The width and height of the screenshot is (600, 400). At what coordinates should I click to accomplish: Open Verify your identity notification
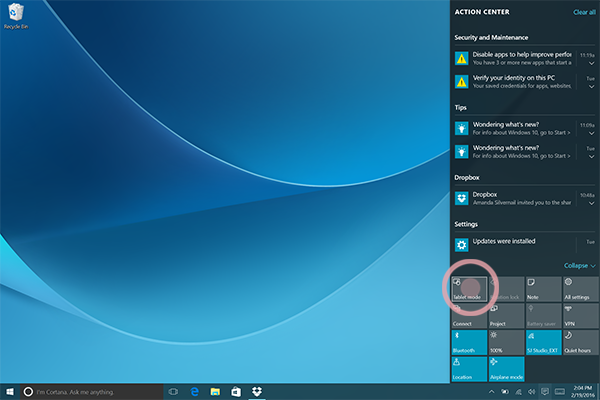pos(522,82)
